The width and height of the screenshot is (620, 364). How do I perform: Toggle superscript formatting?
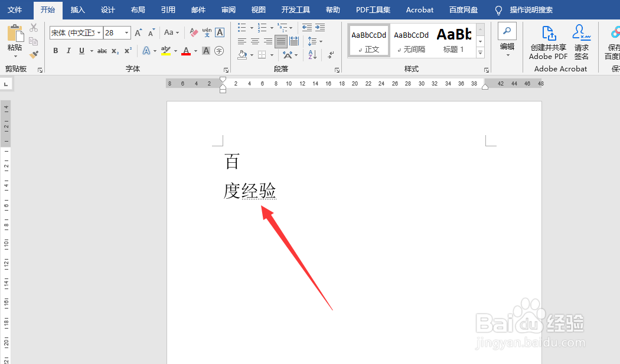click(128, 51)
